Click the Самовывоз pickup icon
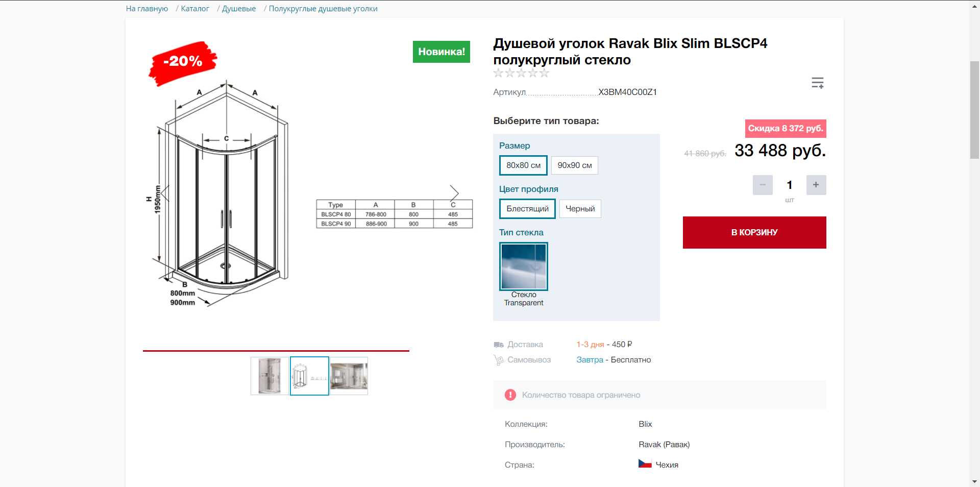The width and height of the screenshot is (980, 487). [x=499, y=360]
